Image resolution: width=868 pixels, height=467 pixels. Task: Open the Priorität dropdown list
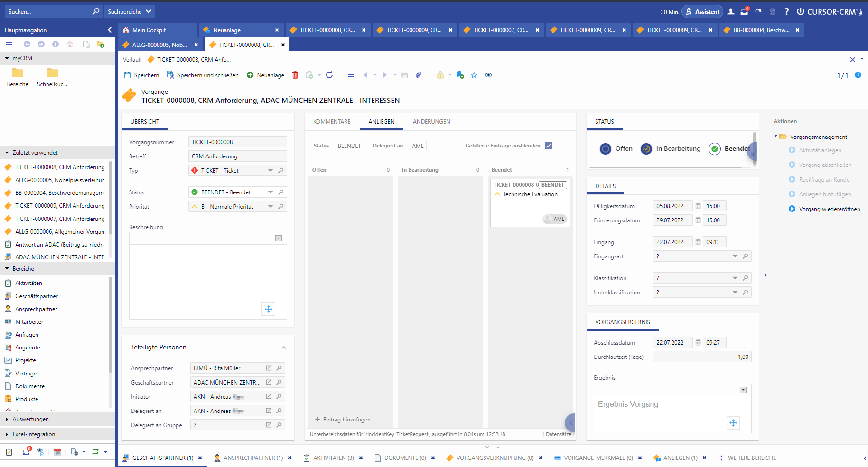click(271, 207)
